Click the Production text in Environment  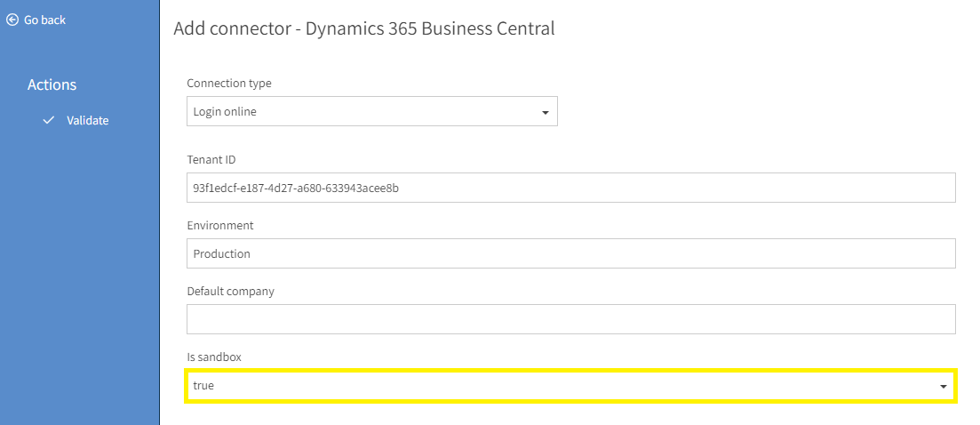click(x=222, y=253)
